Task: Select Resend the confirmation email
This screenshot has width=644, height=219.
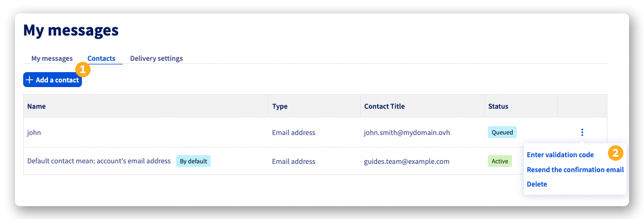Action: [x=575, y=170]
